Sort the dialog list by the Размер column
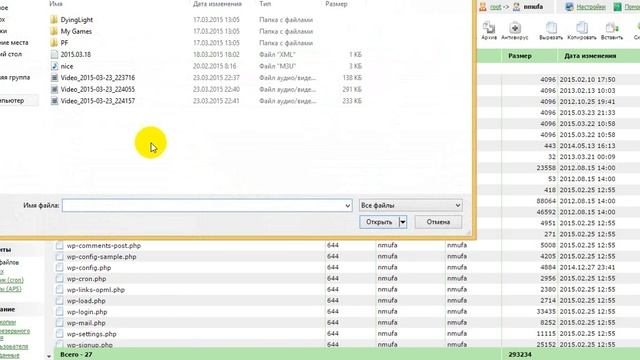The height and width of the screenshot is (360, 640). [x=336, y=4]
